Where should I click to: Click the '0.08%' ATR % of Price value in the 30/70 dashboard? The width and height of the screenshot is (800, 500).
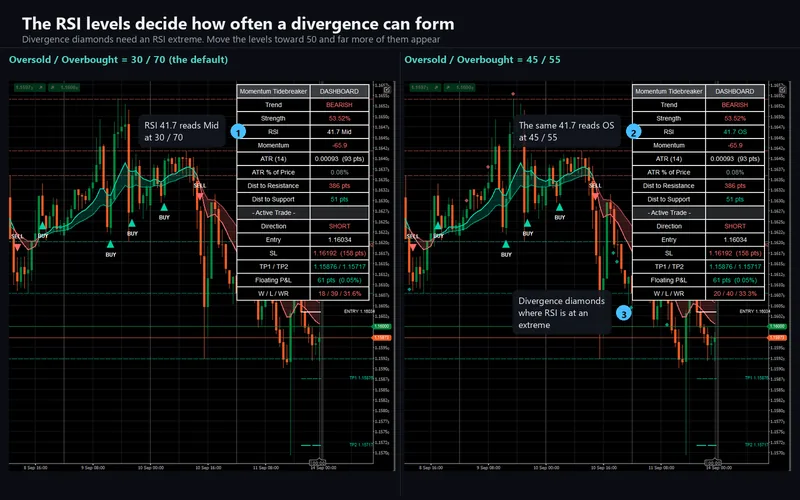click(x=339, y=172)
